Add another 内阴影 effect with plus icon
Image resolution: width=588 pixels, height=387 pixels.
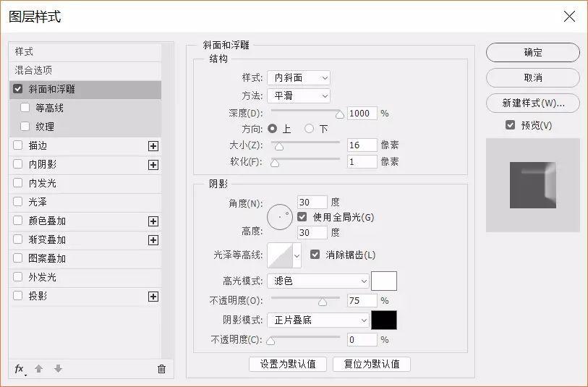pos(153,165)
